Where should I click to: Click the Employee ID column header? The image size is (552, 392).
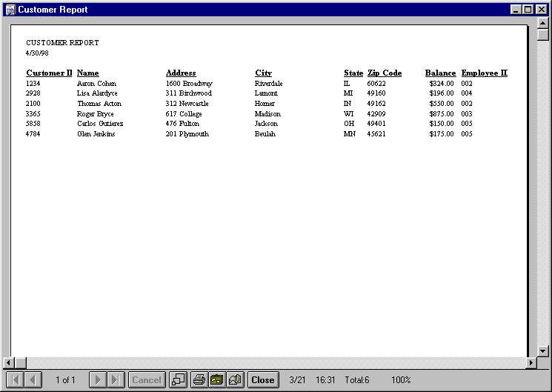[x=485, y=73]
